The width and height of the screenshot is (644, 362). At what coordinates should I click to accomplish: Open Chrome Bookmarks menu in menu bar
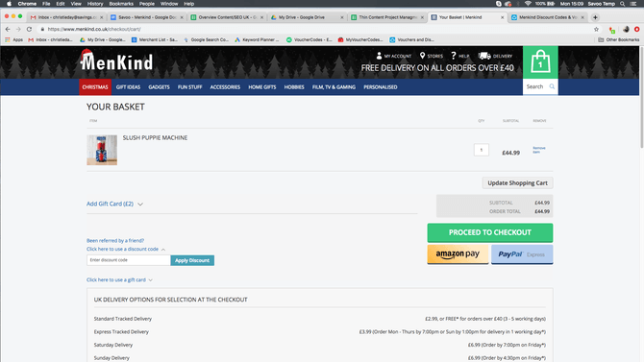click(121, 4)
